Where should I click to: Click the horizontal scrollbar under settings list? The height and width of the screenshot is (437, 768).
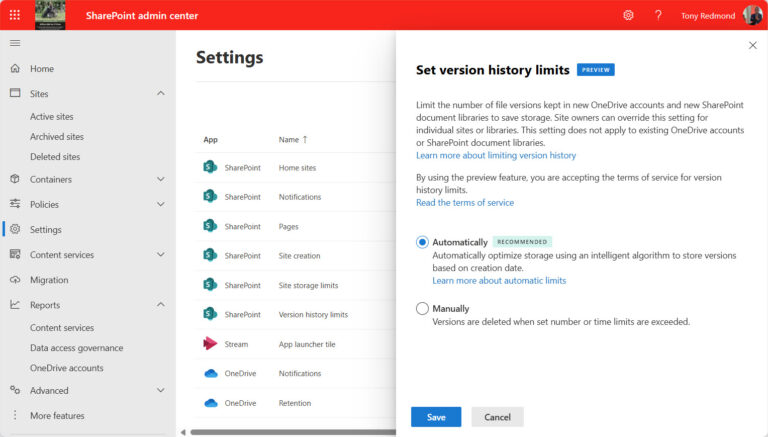coord(293,432)
